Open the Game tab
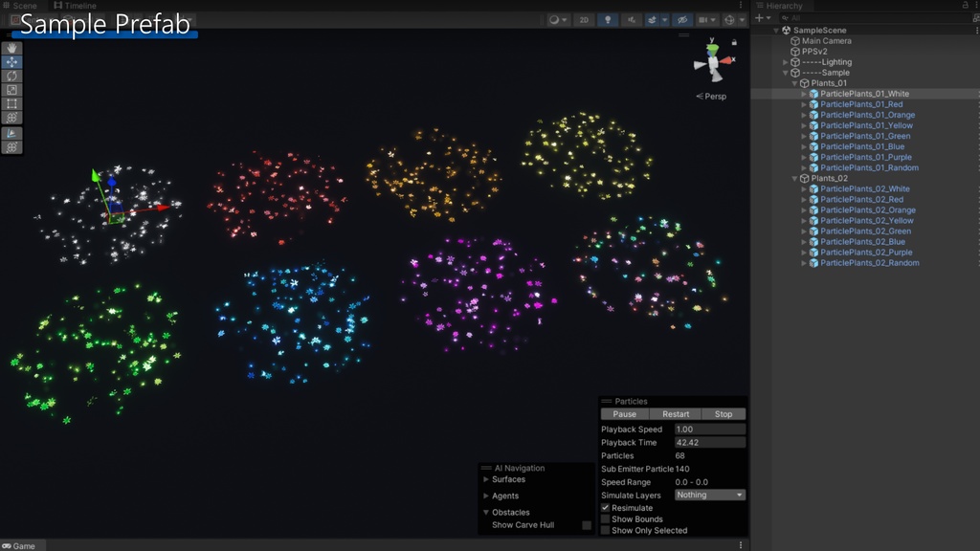 (19, 545)
